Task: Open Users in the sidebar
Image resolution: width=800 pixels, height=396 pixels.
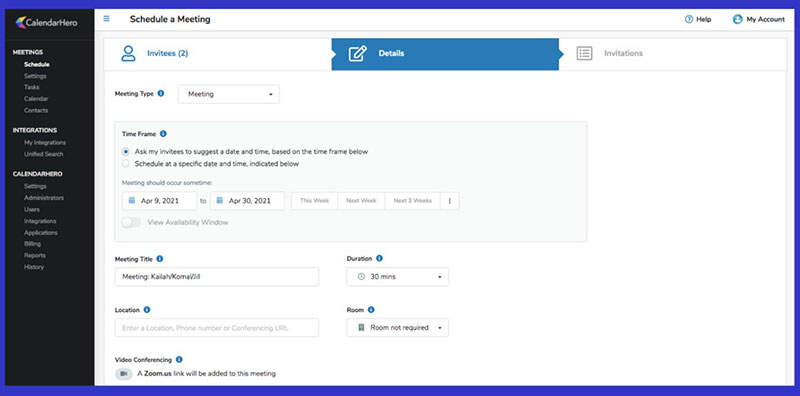Action: point(32,209)
